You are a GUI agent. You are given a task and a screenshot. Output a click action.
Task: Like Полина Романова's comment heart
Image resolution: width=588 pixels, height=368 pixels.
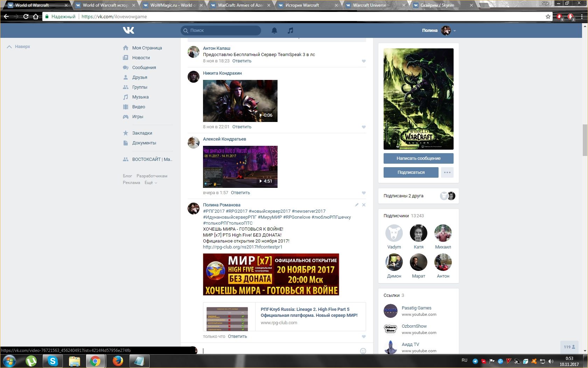364,336
